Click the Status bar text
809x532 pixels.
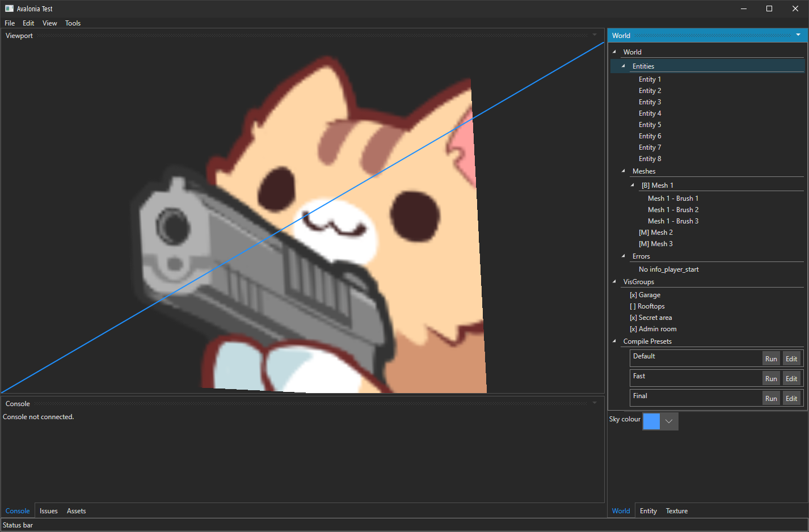point(18,525)
